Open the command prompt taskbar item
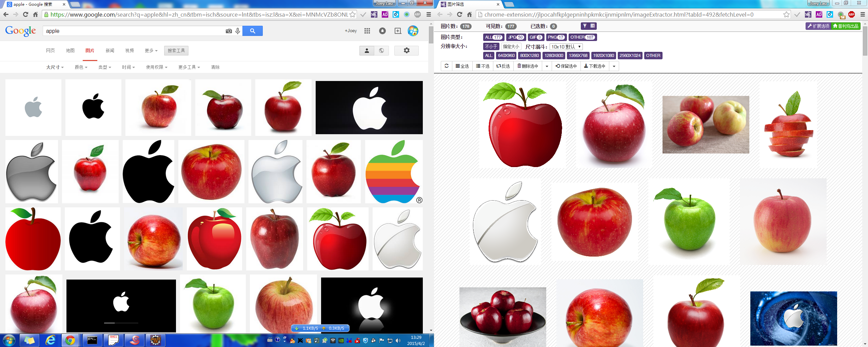This screenshot has width=868, height=347. tap(92, 340)
